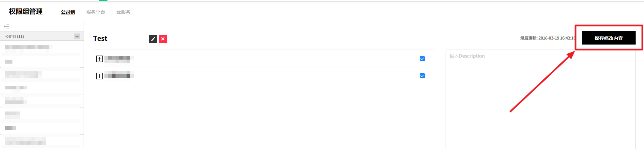Expand the first permission row
This screenshot has width=644, height=149.
(99, 59)
